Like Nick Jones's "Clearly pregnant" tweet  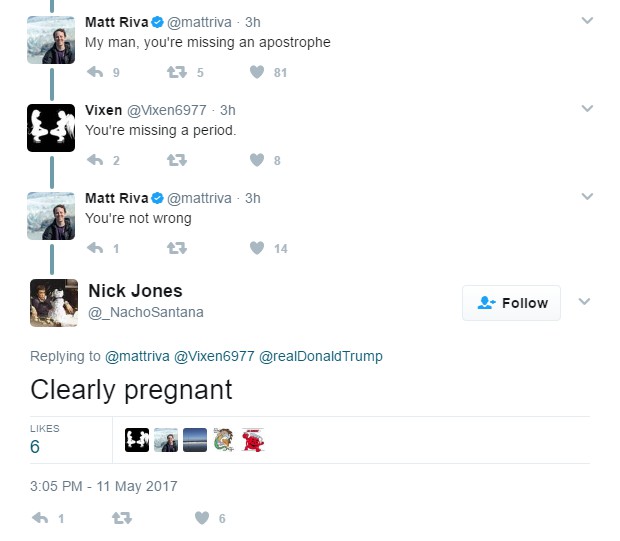point(202,518)
